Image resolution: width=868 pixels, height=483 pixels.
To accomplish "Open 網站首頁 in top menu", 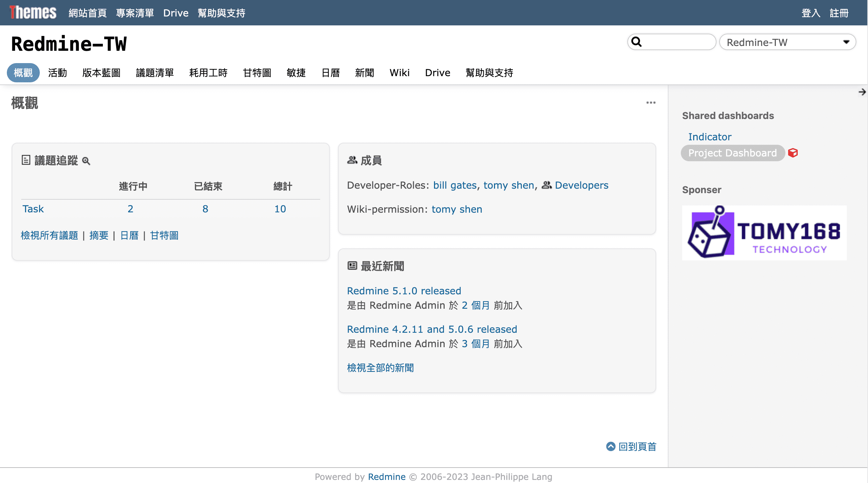I will (x=87, y=13).
